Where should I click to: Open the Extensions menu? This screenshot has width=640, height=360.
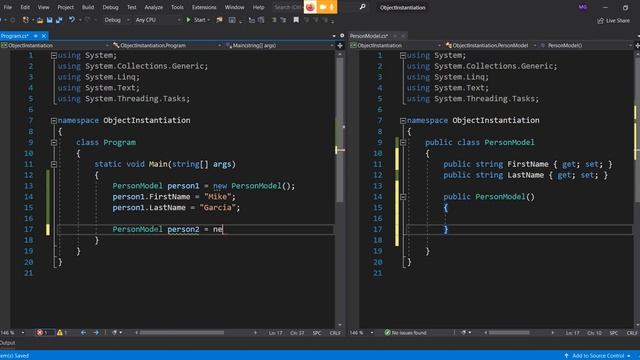click(x=204, y=7)
